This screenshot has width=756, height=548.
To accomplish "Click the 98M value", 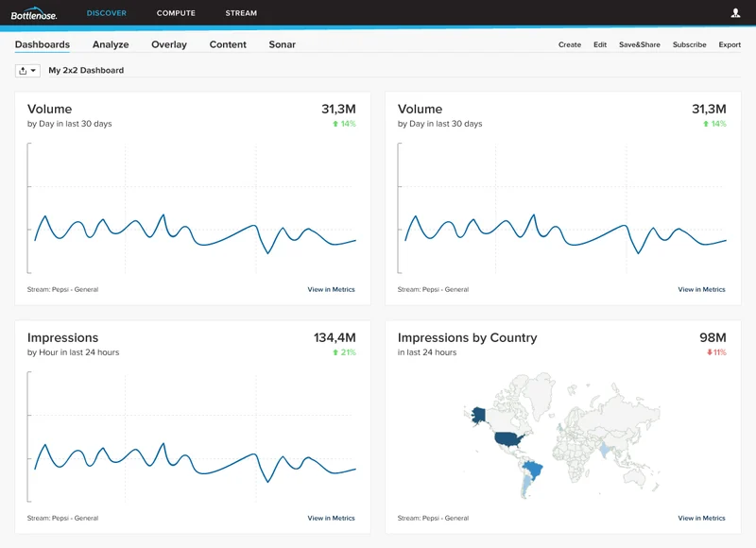I will click(713, 338).
